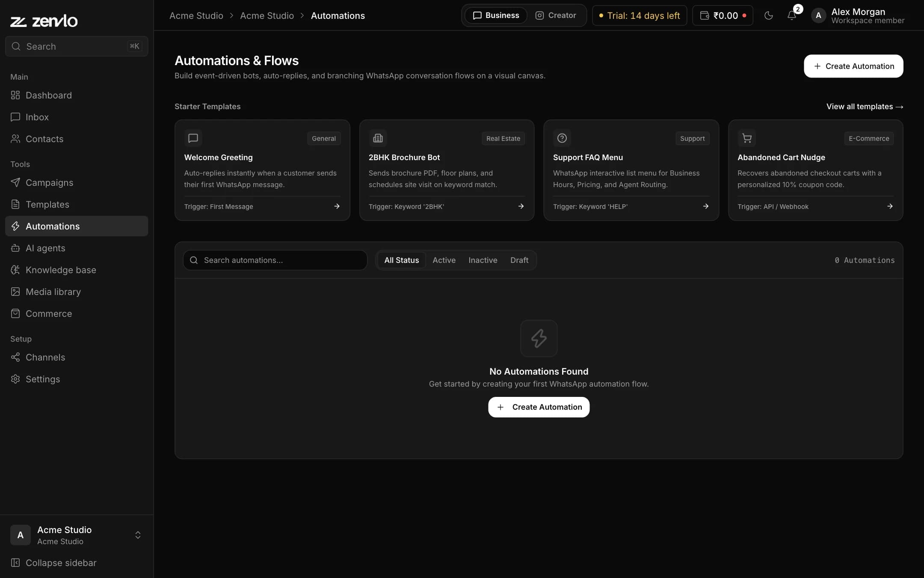The image size is (924, 578).
Task: Click the Alex Morgan avatar
Action: (x=818, y=15)
